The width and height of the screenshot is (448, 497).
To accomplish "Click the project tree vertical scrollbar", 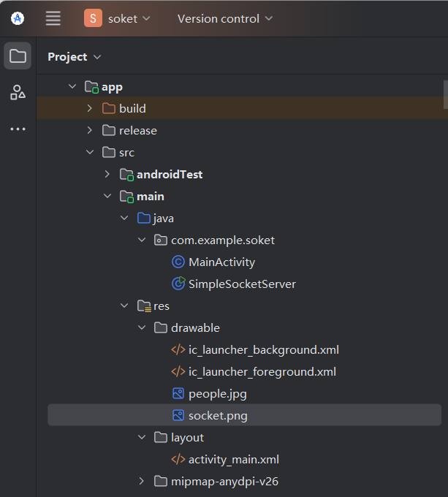I will pyautogui.click(x=446, y=94).
